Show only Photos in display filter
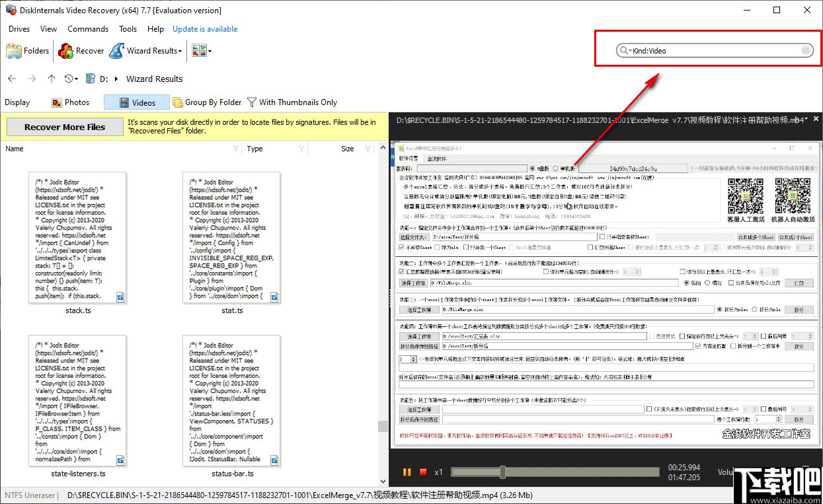Screen dimensions: 823x504 click(x=70, y=102)
